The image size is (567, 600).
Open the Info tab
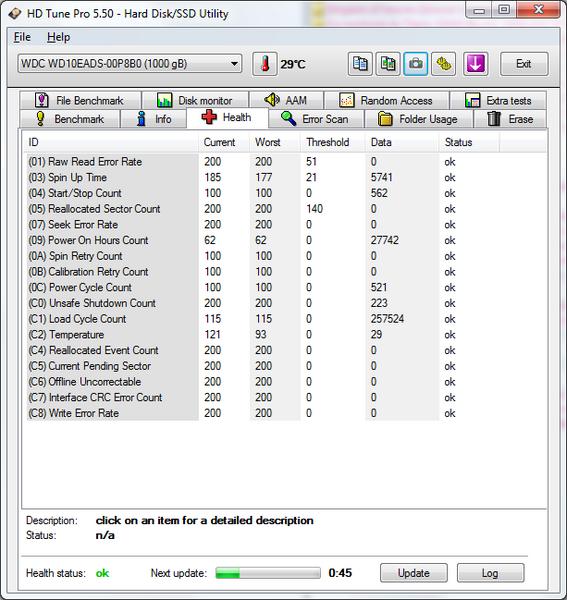pos(153,119)
